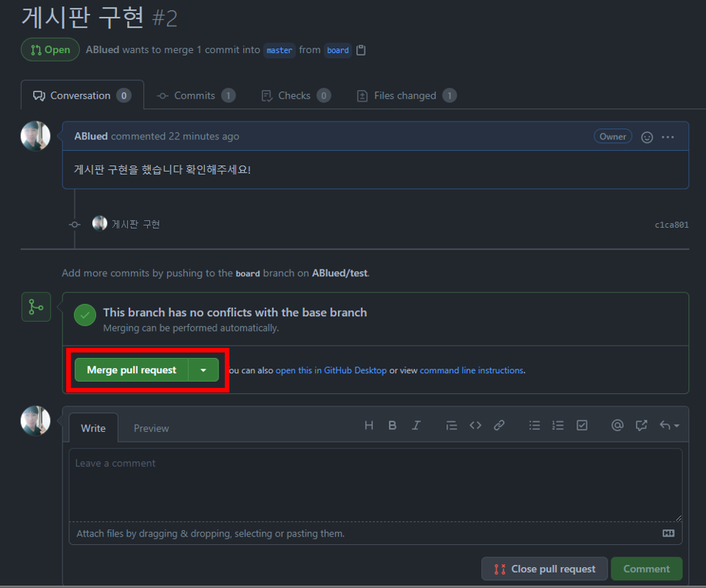This screenshot has height=588, width=706.
Task: Click ABlued avatar beside the comment
Action: (x=35, y=136)
